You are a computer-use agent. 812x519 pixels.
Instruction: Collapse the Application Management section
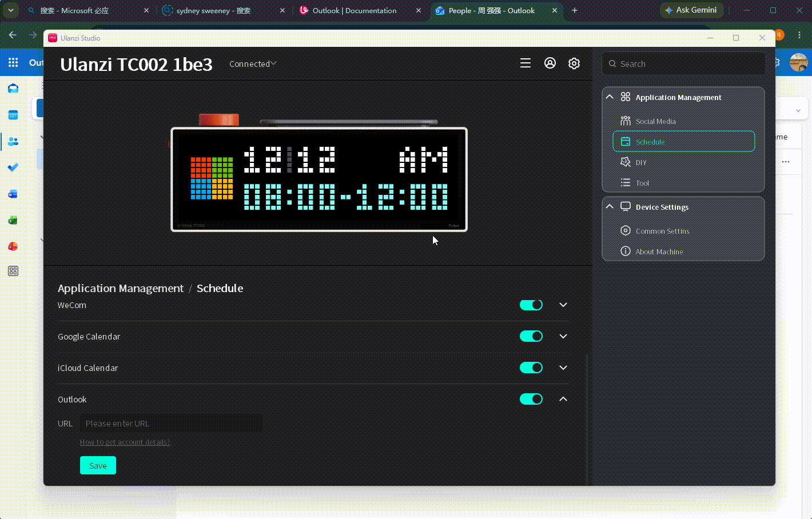[610, 97]
